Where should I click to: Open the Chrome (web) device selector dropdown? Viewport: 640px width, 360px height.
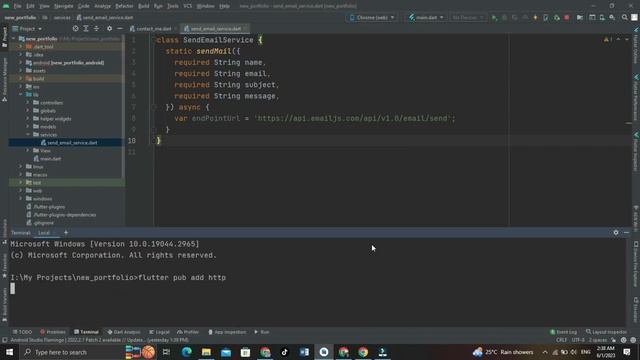pos(372,18)
